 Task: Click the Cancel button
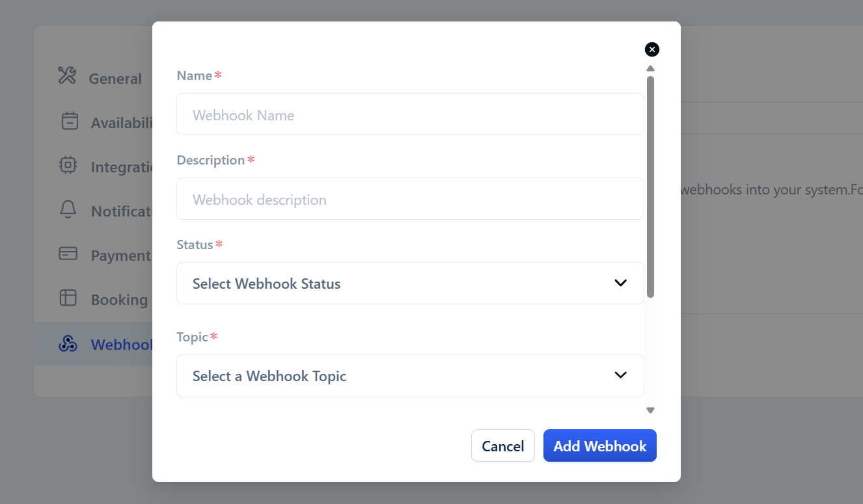point(503,445)
